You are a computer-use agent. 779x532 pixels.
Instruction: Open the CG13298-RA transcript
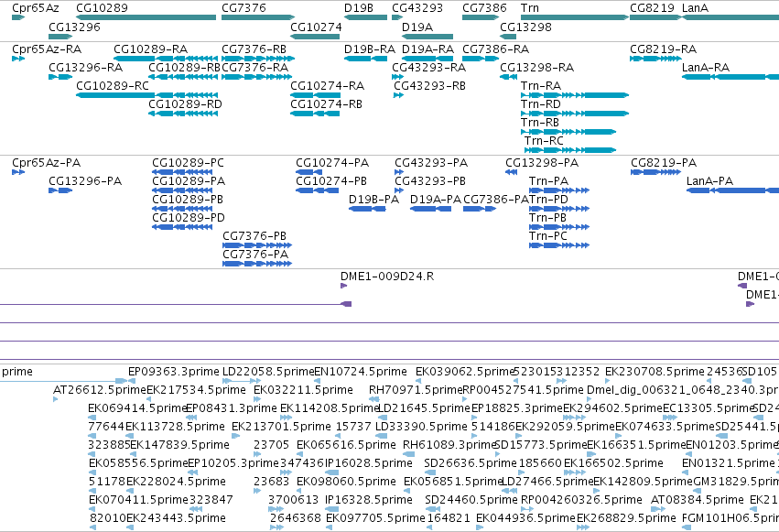(508, 77)
